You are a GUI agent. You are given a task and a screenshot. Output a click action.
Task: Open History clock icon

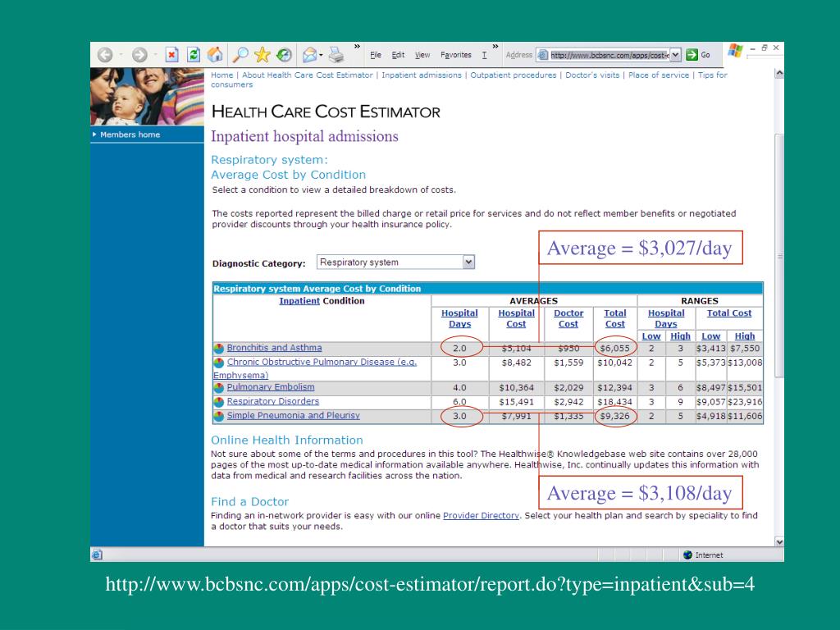click(x=284, y=55)
